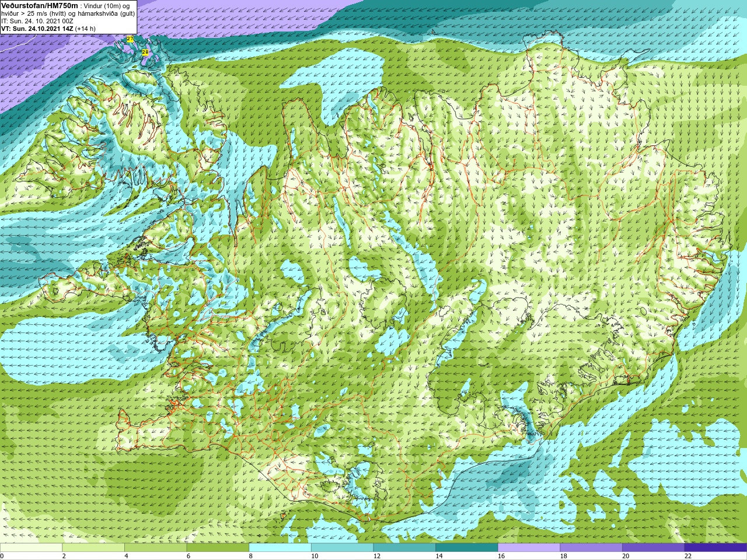Click the '2' legend scale label
The width and height of the screenshot is (747, 560).
click(x=64, y=556)
